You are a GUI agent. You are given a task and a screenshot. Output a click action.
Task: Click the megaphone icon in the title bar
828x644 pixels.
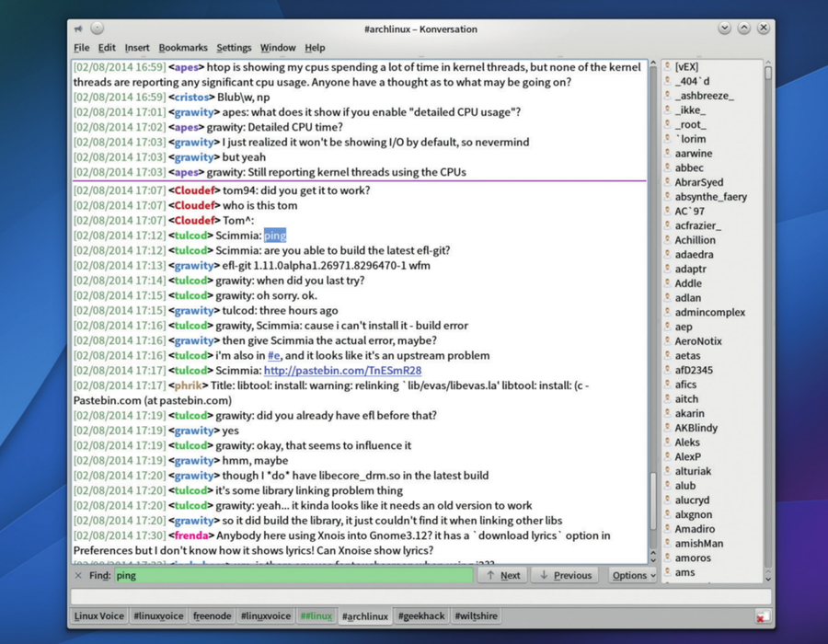(79, 29)
